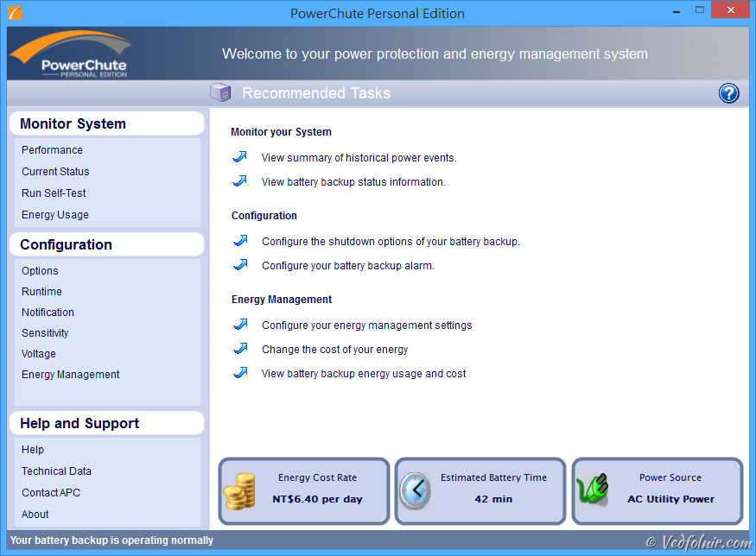Click arrow beside View battery backup energy usage

click(240, 372)
